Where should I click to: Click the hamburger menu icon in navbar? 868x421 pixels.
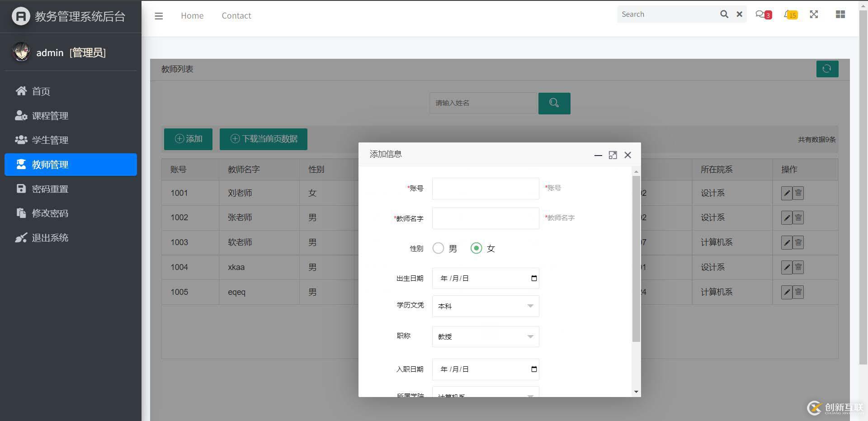click(x=159, y=16)
